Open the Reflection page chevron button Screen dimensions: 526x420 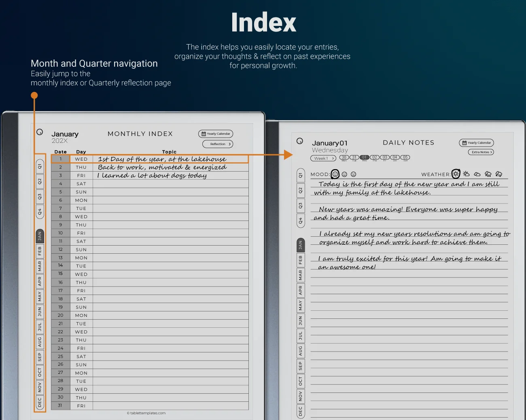click(218, 144)
